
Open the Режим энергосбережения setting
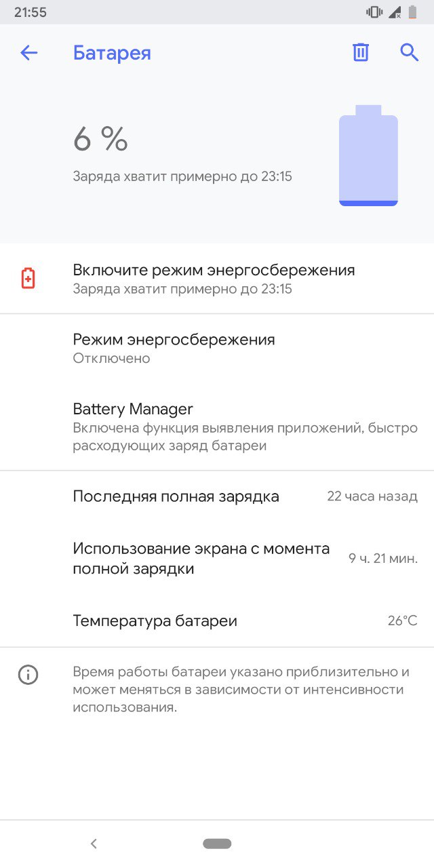click(217, 348)
